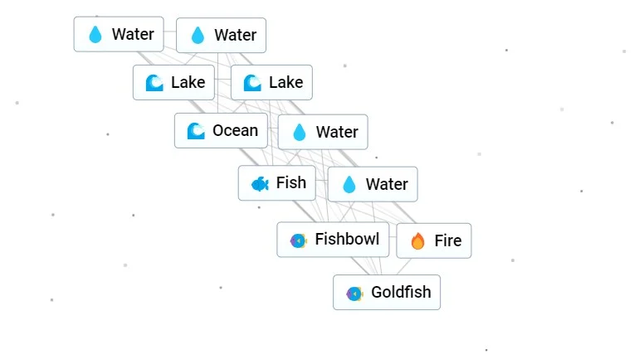Click the wave icon of the first Lake
The width and height of the screenshot is (644, 364).
[154, 83]
